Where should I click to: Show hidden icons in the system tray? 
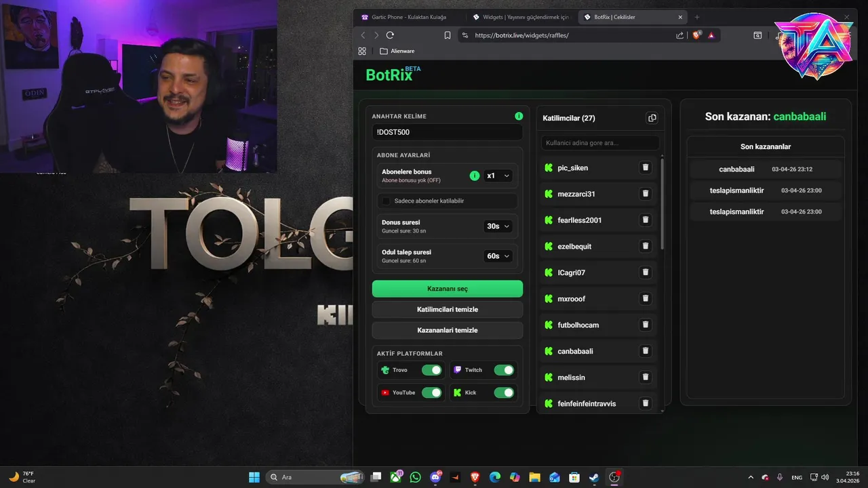(750, 477)
